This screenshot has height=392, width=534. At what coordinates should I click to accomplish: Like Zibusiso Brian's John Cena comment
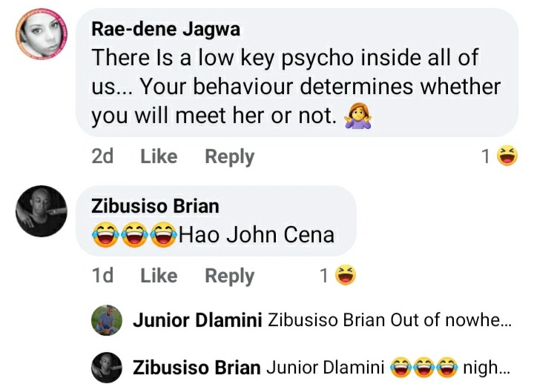(159, 276)
